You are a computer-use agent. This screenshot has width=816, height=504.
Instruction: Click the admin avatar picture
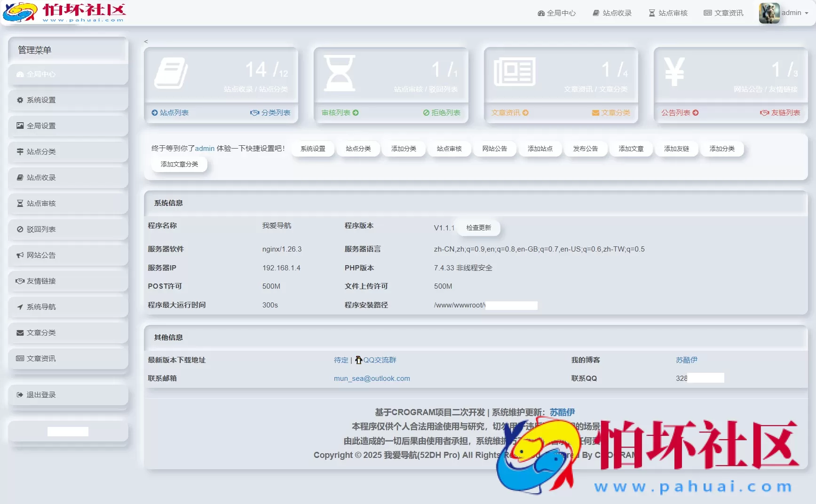coord(768,13)
